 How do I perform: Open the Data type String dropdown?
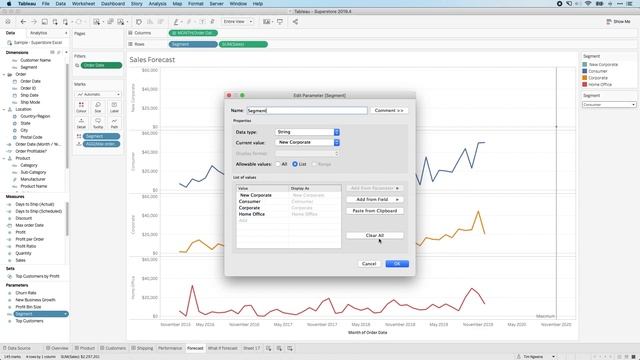[x=308, y=132]
